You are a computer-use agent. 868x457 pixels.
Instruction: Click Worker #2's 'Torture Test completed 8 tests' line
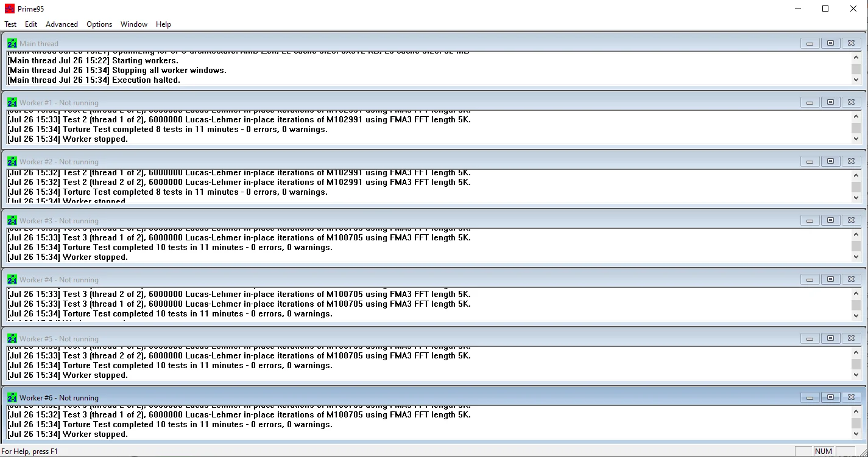pos(168,192)
